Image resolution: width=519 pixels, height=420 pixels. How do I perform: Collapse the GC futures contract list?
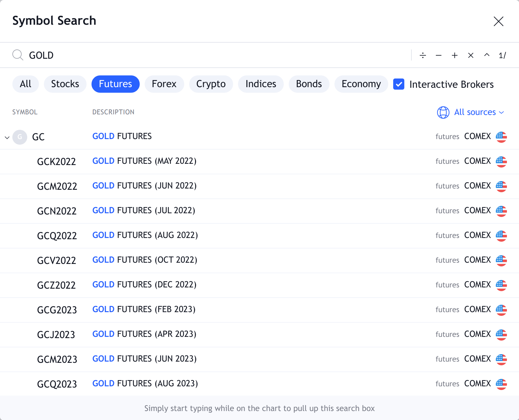tap(7, 137)
